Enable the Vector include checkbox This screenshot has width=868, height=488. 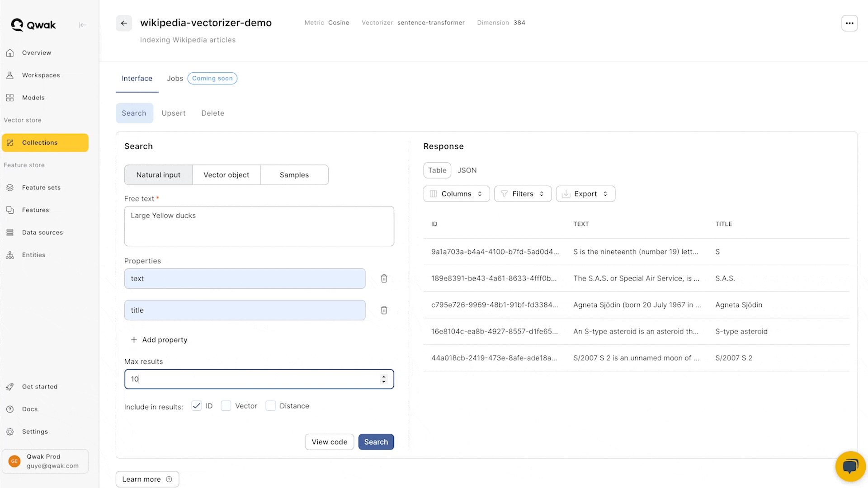coord(226,406)
